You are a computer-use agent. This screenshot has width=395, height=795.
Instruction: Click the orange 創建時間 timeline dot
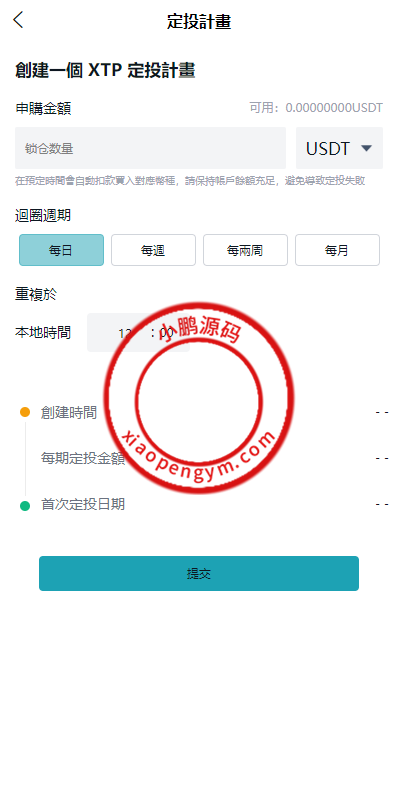tap(25, 412)
